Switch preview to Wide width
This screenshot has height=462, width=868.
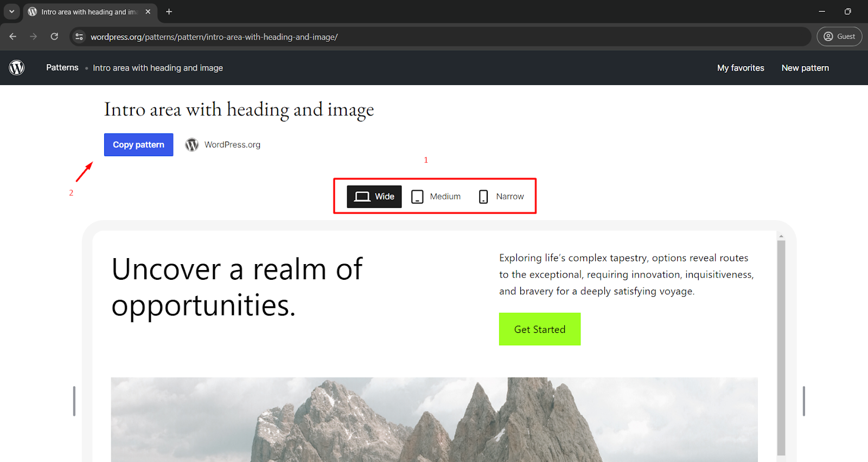(x=374, y=196)
